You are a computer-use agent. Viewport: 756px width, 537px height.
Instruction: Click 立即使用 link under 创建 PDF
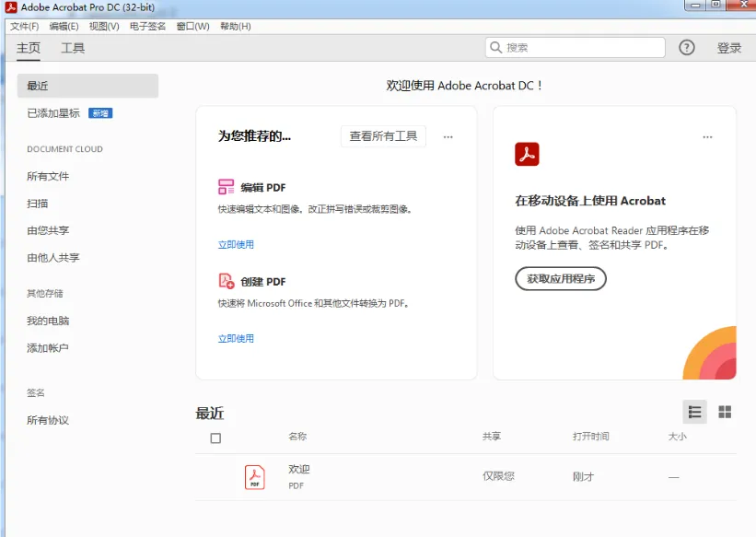click(x=236, y=339)
